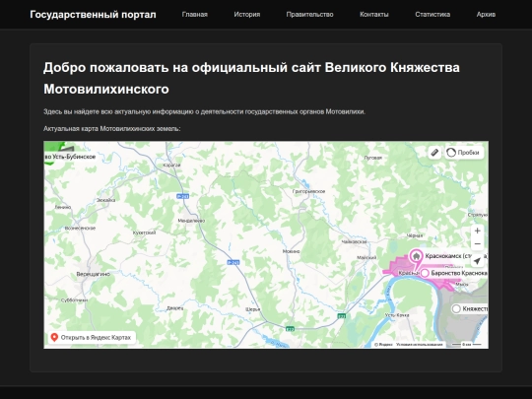This screenshot has height=399, width=532.
Task: Click the Мокино label on map
Action: coord(291,251)
